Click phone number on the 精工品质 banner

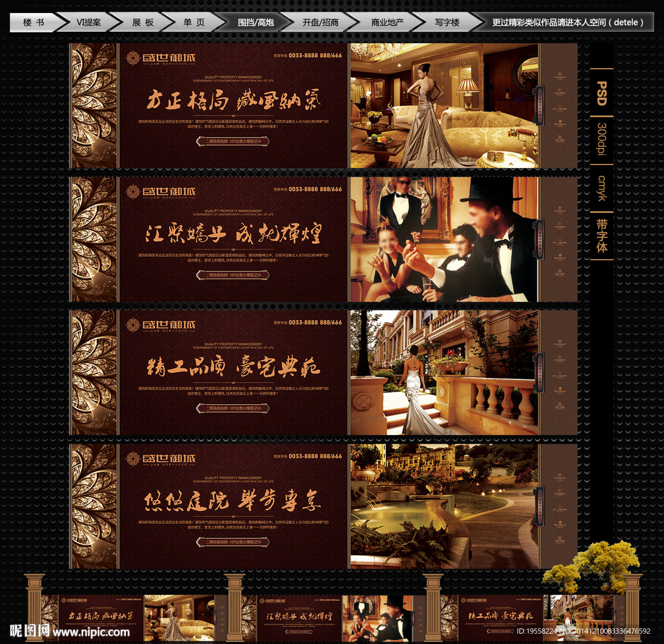tap(315, 322)
